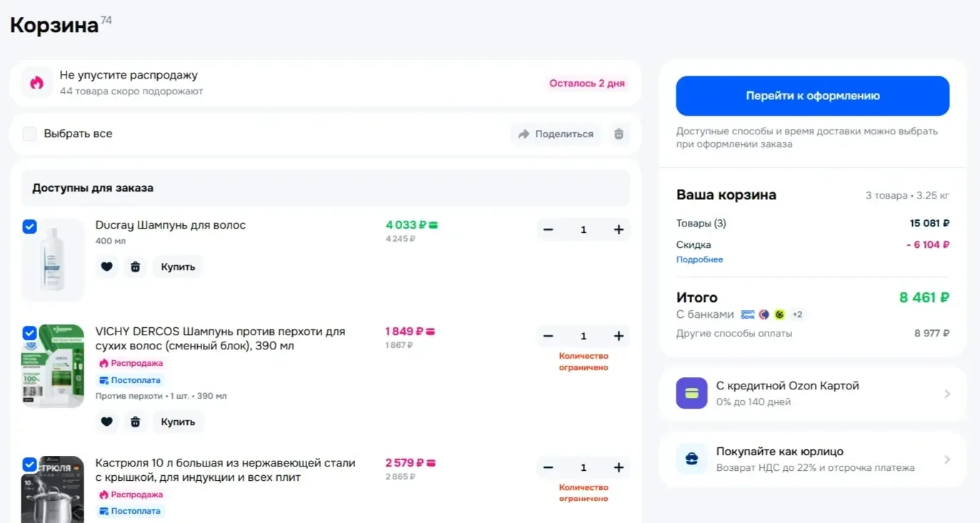Uncheck the Кастрюля 10 л item checkbox
Image resolution: width=980 pixels, height=523 pixels.
pos(29,464)
